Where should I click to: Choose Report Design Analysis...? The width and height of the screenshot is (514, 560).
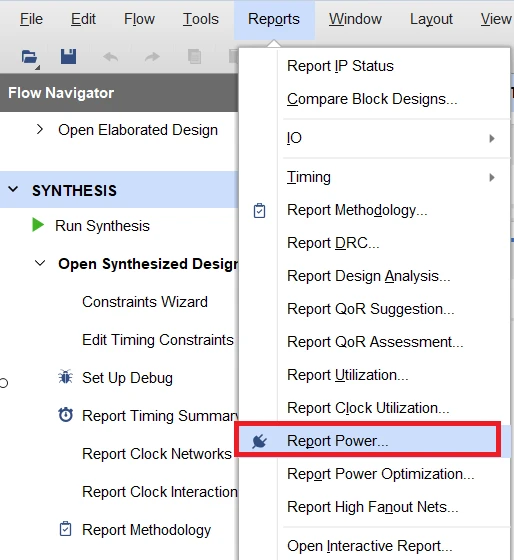(369, 276)
